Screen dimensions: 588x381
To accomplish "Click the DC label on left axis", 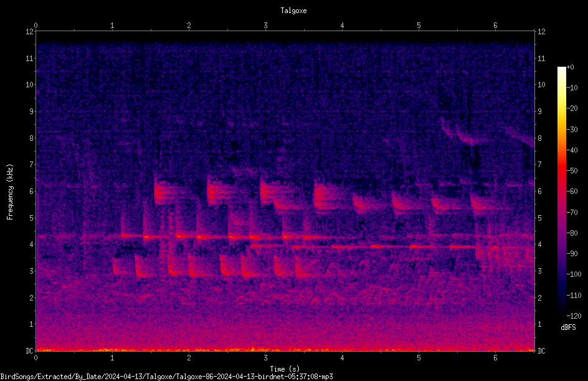I will coord(30,350).
